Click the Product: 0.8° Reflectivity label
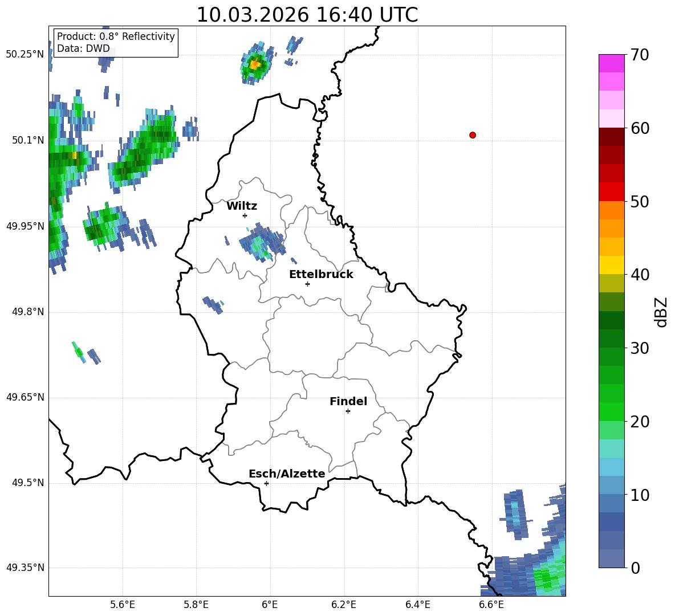 pyautogui.click(x=116, y=36)
